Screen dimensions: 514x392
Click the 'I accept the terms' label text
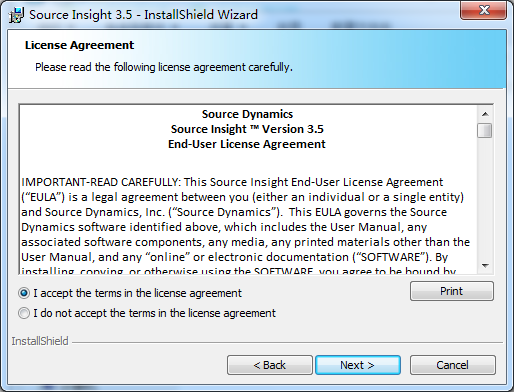click(137, 293)
